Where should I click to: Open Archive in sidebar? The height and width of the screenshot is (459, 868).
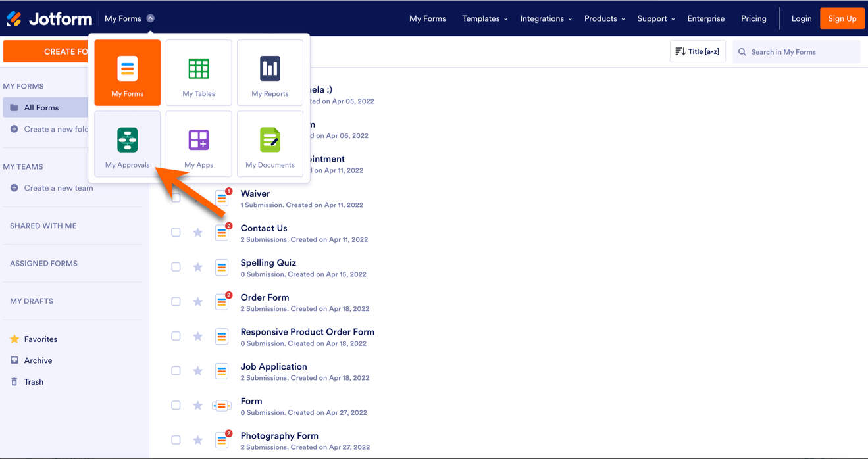coord(38,360)
